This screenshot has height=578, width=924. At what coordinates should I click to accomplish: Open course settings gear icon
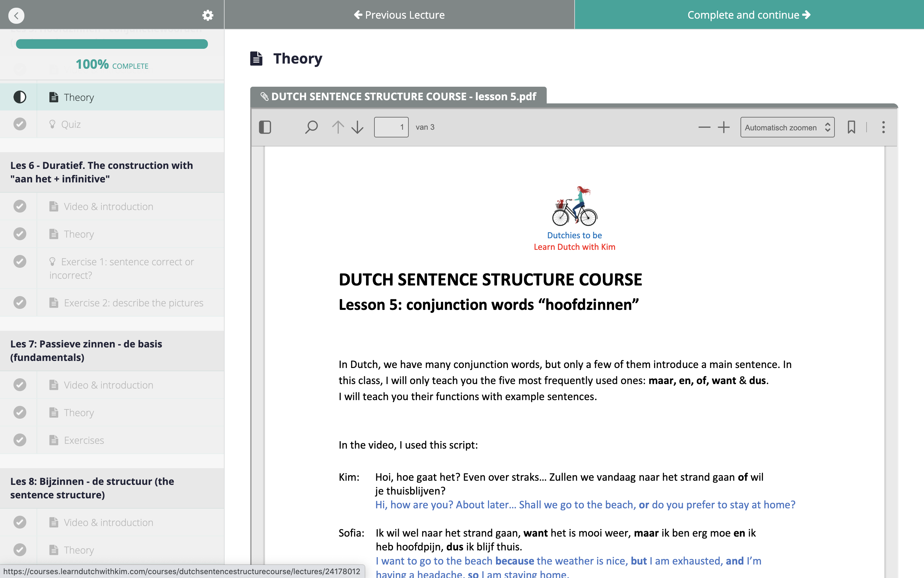tap(207, 15)
